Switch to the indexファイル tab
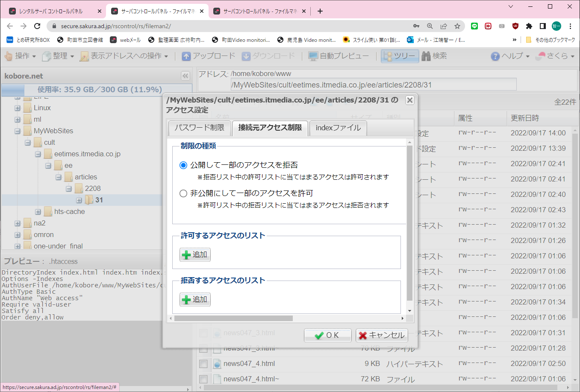The image size is (580, 392). [x=338, y=128]
